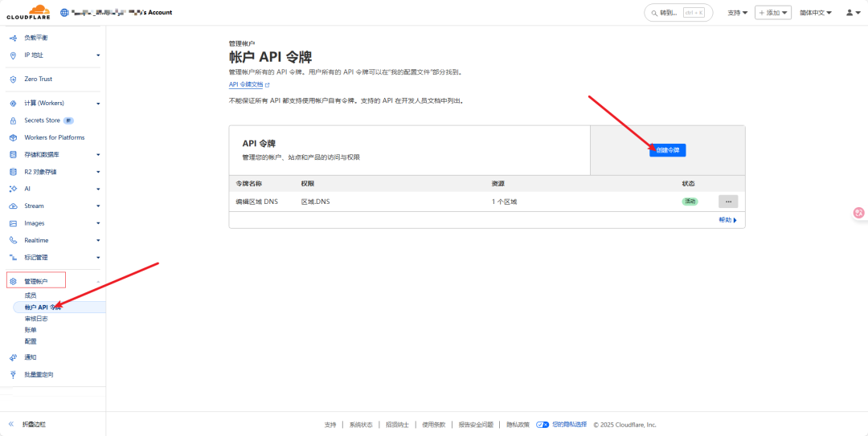Expand the AI menu arrow
868x436 pixels.
click(98, 189)
